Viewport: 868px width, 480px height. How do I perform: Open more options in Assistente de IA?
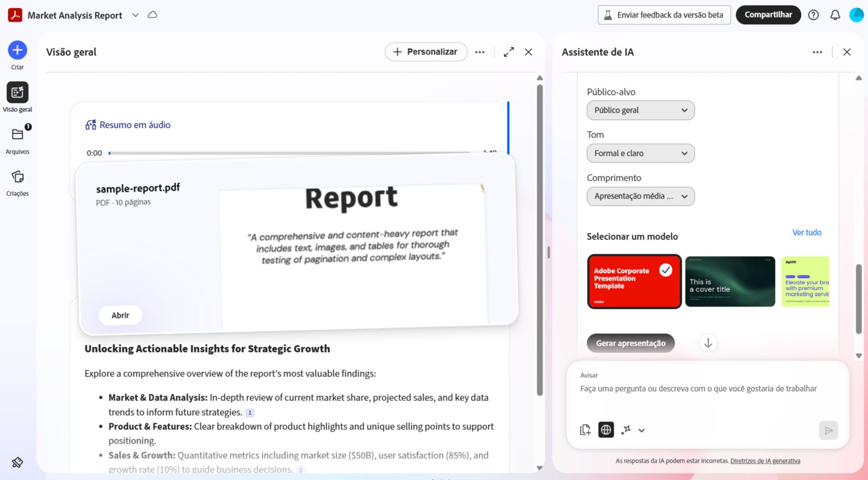point(817,52)
